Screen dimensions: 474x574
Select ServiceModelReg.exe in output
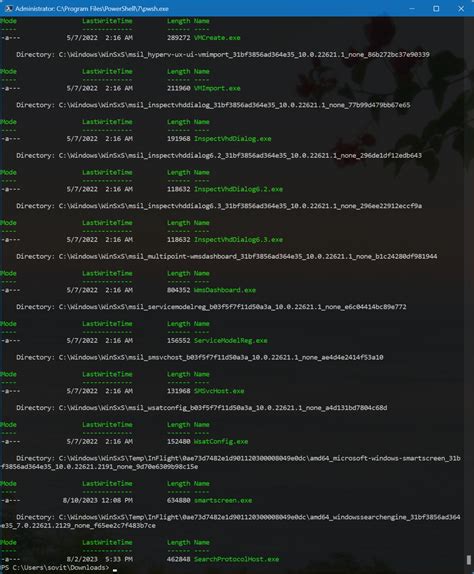(x=231, y=341)
